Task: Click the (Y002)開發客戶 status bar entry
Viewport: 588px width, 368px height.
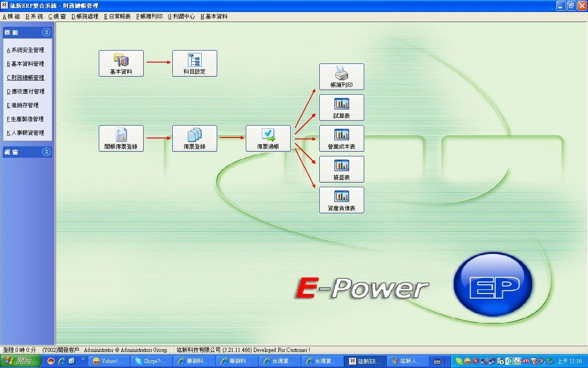Action: [x=61, y=350]
